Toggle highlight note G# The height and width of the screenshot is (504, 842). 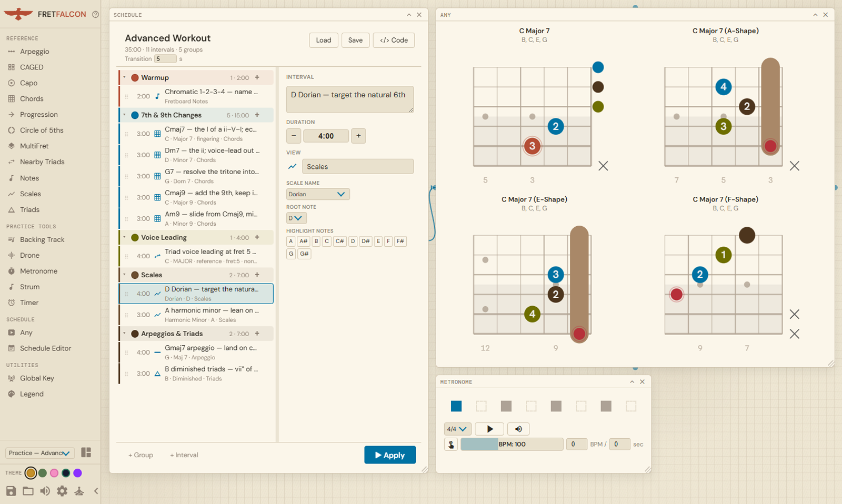[x=304, y=254]
